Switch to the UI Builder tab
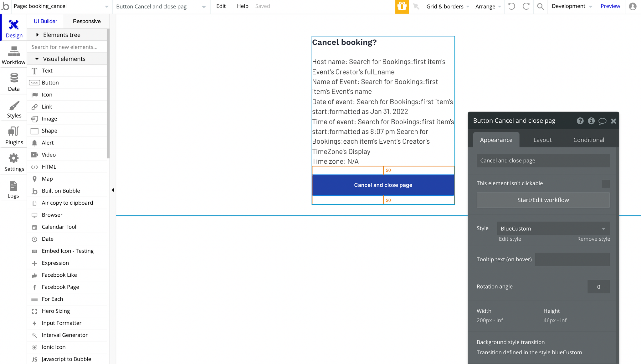 [x=45, y=21]
